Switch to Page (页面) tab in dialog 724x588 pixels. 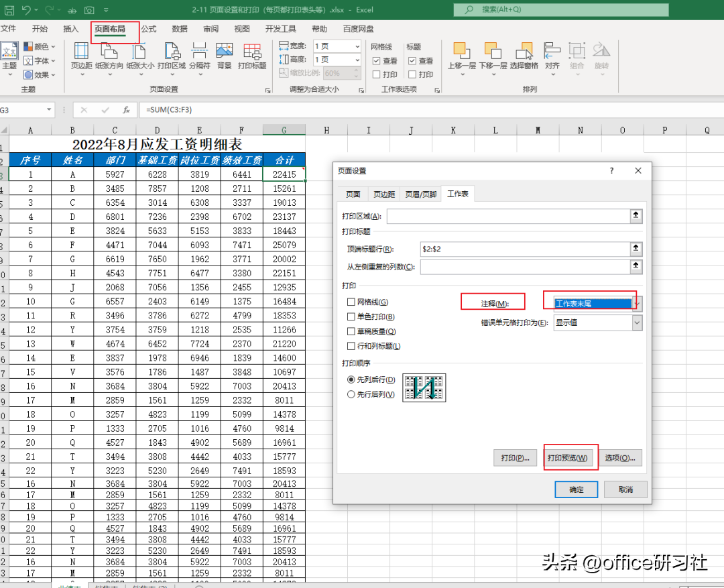coord(353,194)
